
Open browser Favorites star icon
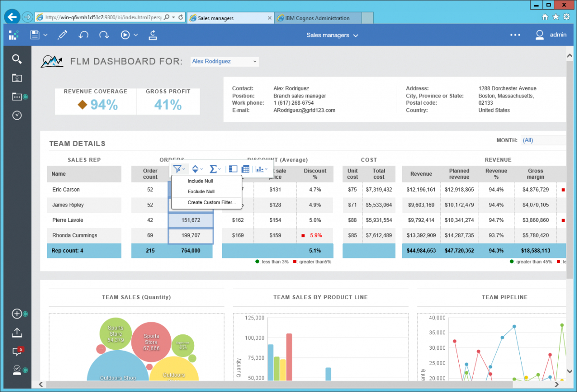coord(555,17)
